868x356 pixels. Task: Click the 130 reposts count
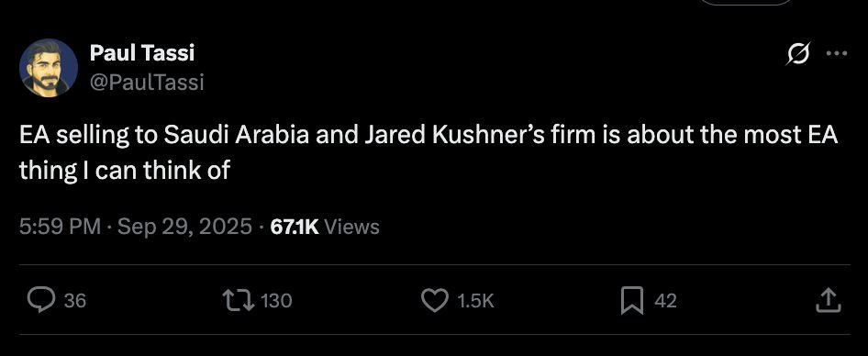(x=275, y=301)
